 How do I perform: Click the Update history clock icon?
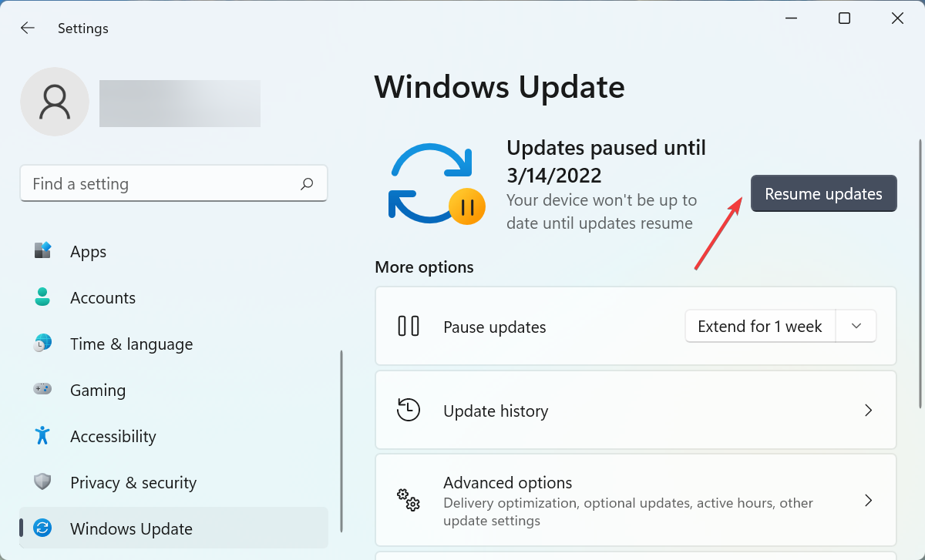(x=409, y=410)
